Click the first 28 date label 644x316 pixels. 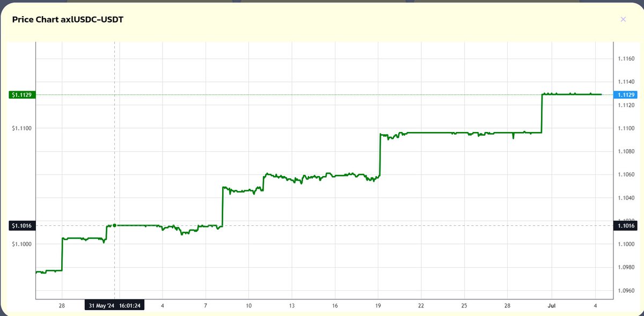61,305
